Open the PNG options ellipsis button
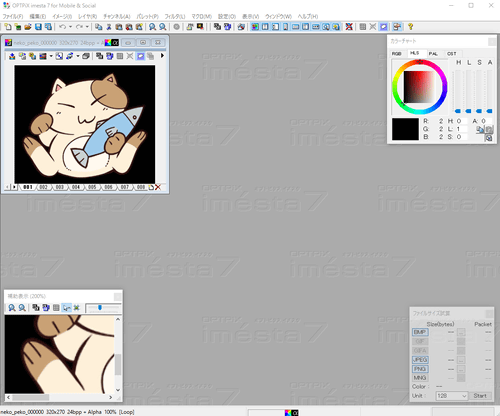500x416 pixels. [461, 369]
